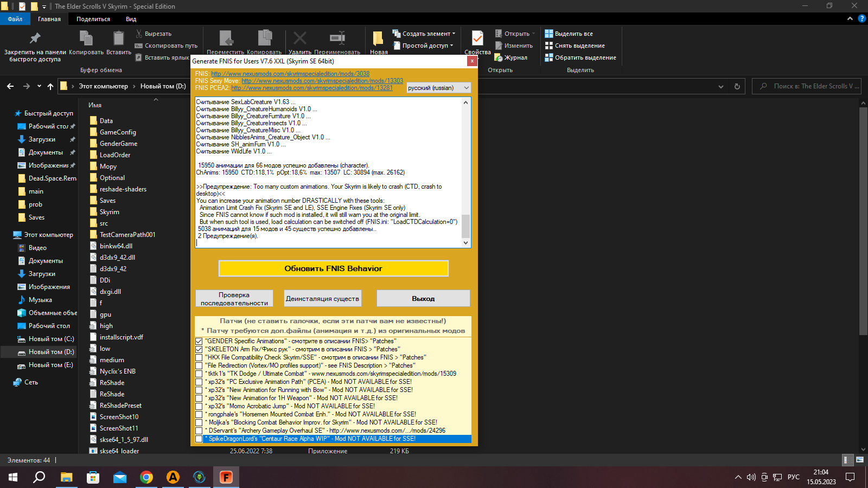Click the FNIS log scrollbar down arrow
This screenshot has height=488, width=868.
point(465,243)
